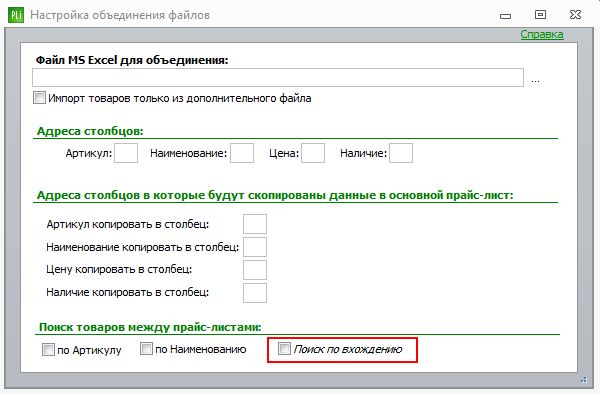This screenshot has height=394, width=600.
Task: Click the Наименование column address field
Action: (x=242, y=153)
